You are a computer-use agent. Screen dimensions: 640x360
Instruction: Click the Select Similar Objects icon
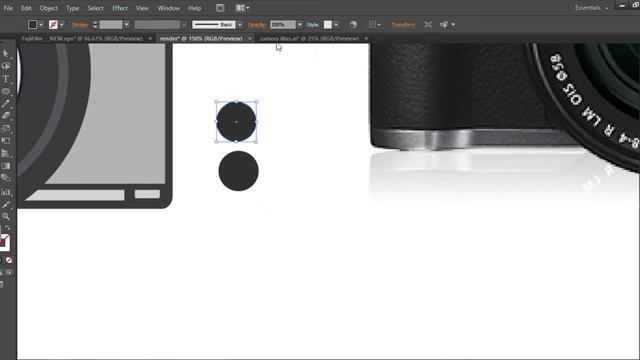click(x=444, y=24)
